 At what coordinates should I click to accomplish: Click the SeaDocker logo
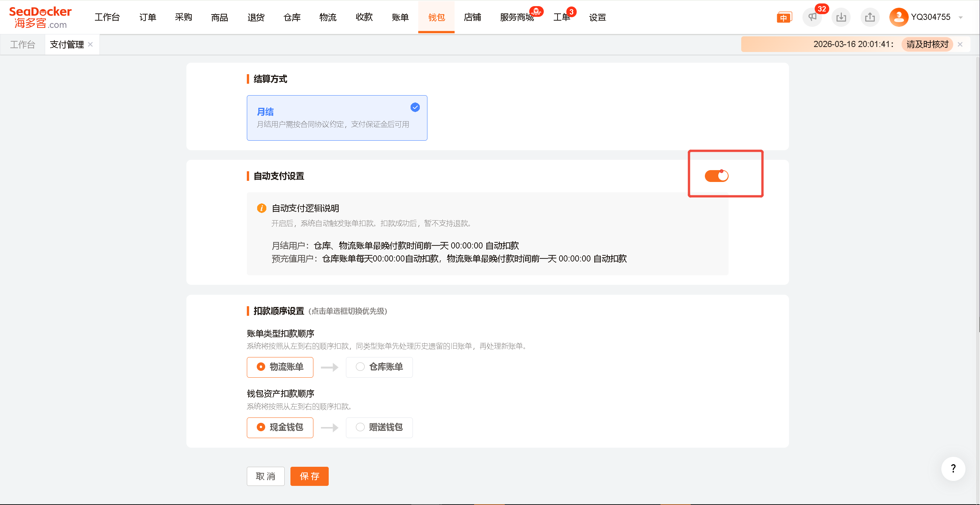pyautogui.click(x=40, y=18)
